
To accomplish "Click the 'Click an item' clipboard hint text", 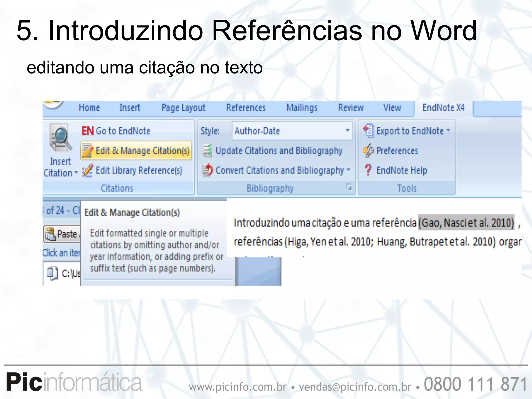I will click(x=62, y=253).
